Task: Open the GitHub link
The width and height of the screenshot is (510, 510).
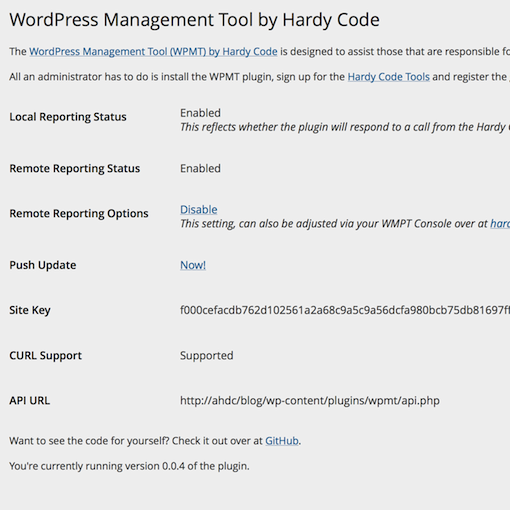Action: point(282,441)
